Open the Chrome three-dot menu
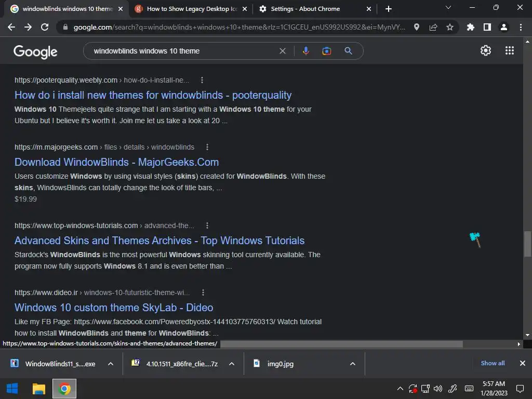 [x=521, y=27]
